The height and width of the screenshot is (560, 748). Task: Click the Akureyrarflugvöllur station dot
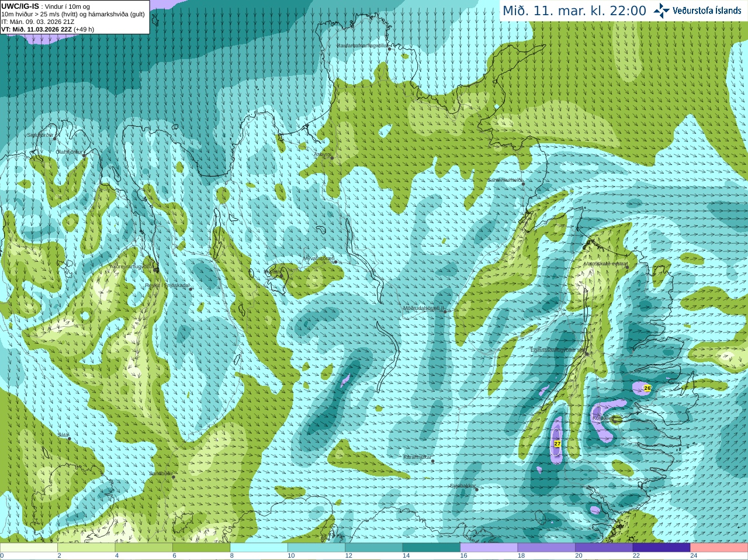[156, 270]
